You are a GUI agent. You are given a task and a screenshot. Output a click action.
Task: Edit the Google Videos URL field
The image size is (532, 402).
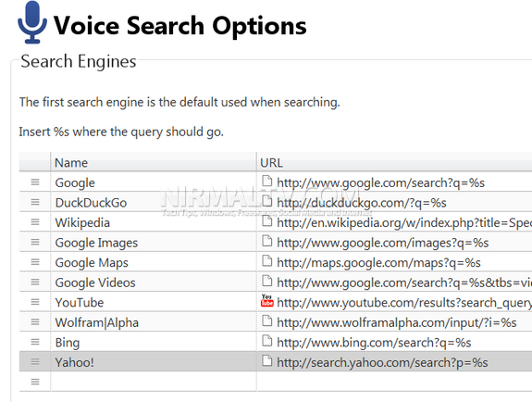point(394,283)
